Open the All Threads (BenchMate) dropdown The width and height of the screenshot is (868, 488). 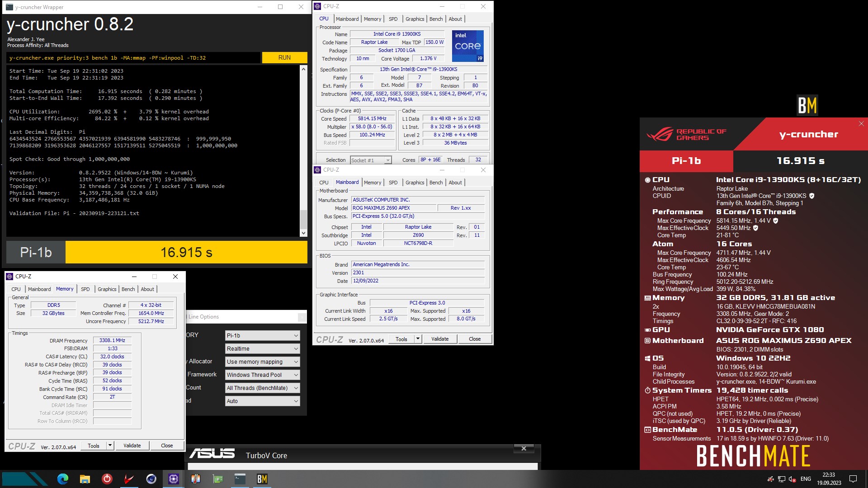(x=263, y=388)
